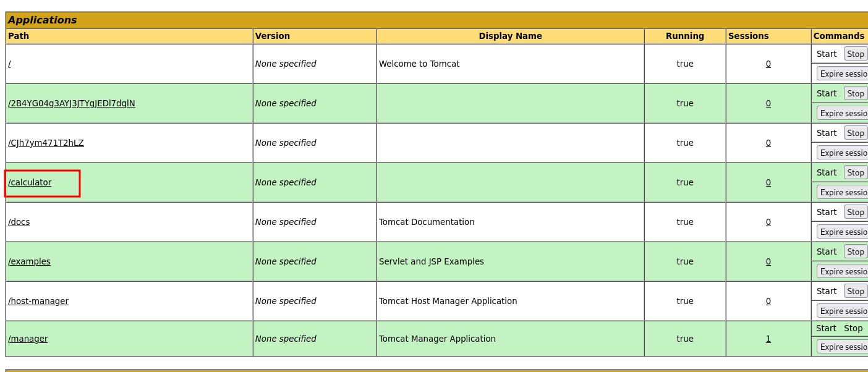Expire sessions for /examples
Image resolution: width=868 pixels, height=372 pixels.
[843, 271]
